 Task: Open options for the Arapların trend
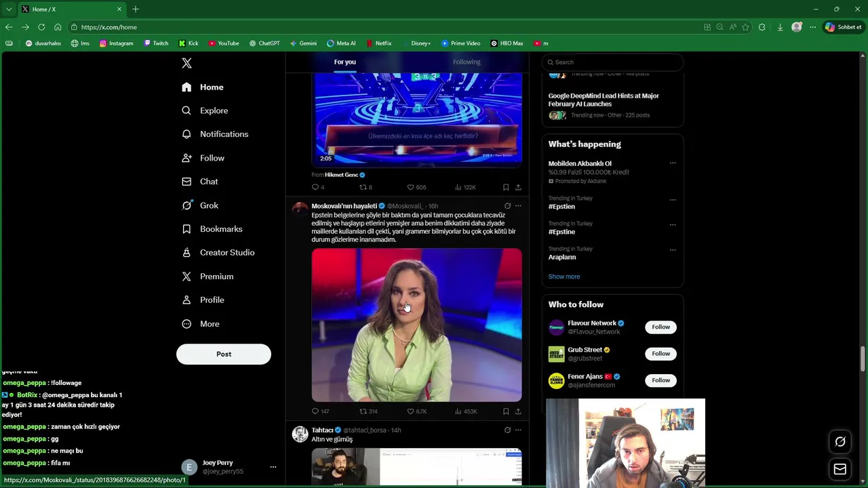[673, 249]
